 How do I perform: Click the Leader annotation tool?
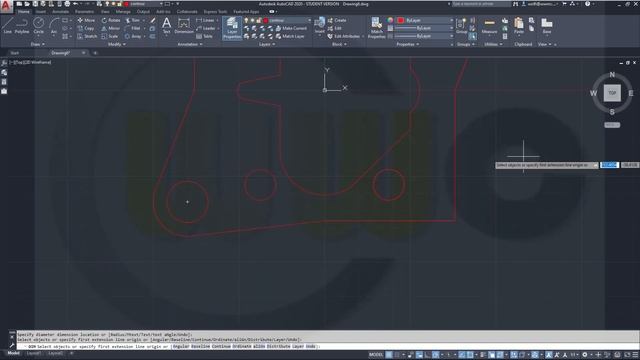point(205,28)
